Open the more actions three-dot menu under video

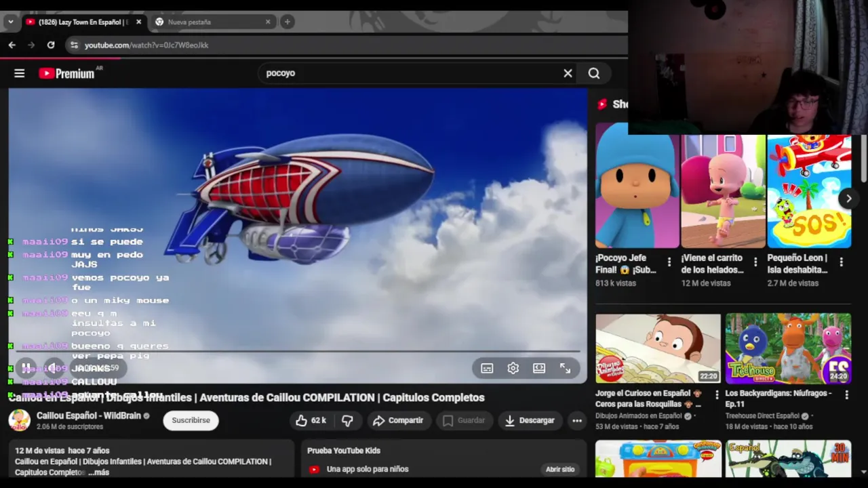tap(577, 420)
